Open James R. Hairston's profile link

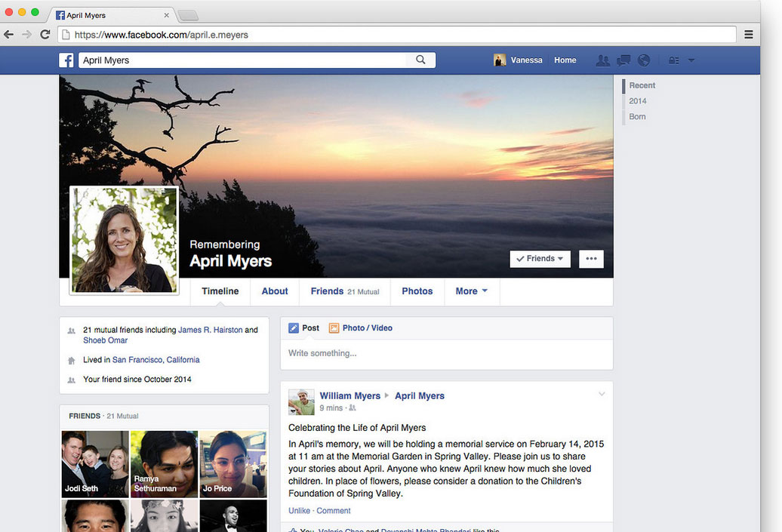pos(210,330)
